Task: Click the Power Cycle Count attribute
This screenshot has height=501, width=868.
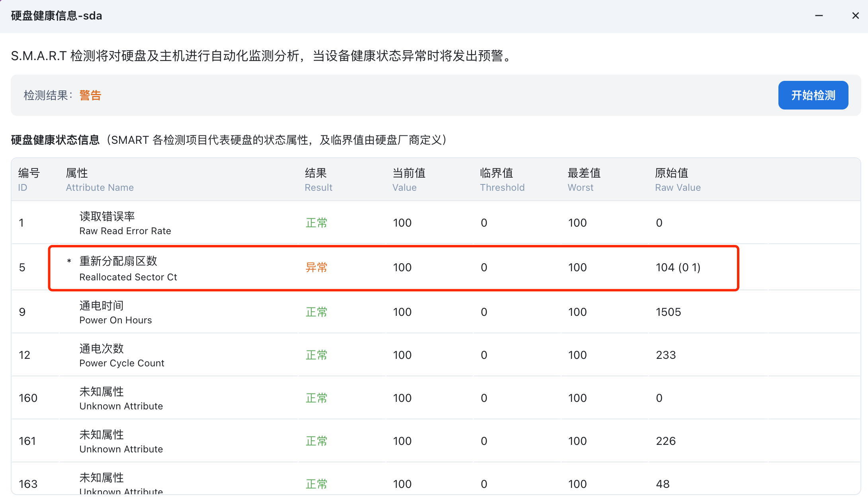Action: pos(122,355)
